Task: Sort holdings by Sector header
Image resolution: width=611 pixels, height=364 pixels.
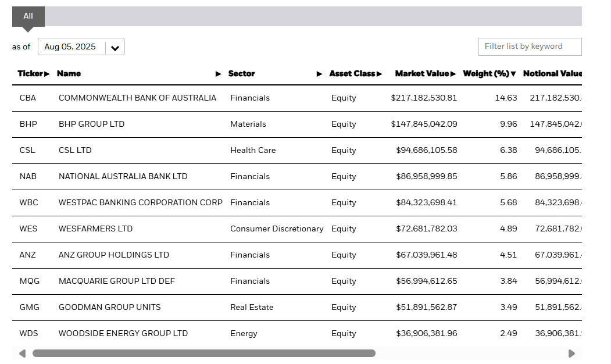Action: point(241,74)
